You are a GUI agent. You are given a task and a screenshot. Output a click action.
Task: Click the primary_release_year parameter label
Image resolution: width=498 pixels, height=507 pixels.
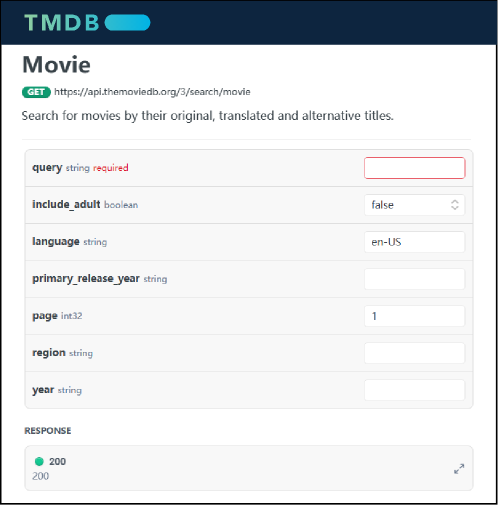[86, 279]
